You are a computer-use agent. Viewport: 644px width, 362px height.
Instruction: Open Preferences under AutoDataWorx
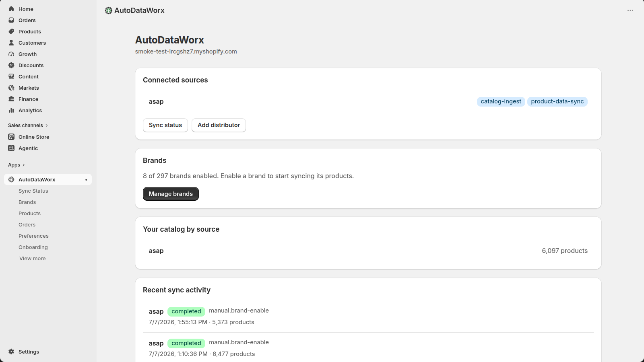tap(33, 236)
